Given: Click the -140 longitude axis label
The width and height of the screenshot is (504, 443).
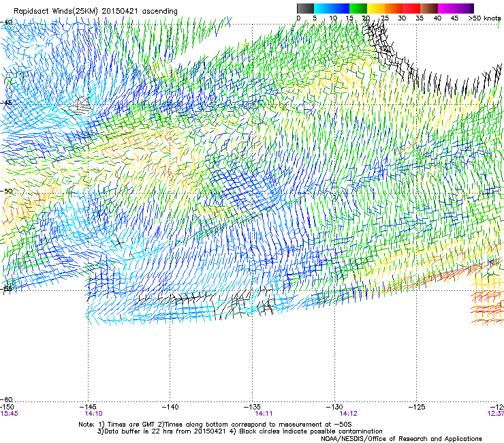Looking at the screenshot, I should pyautogui.click(x=170, y=407).
